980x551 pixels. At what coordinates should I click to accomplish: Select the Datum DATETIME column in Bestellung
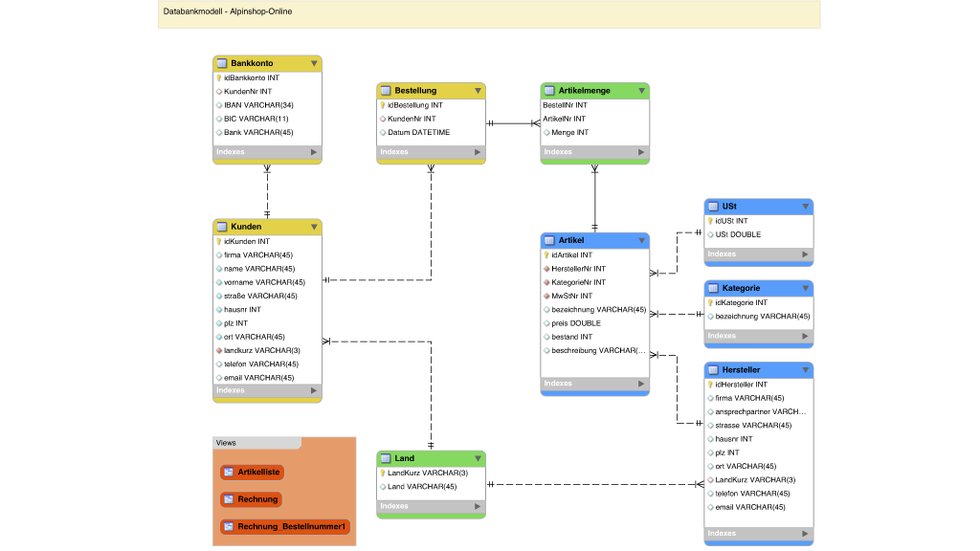pos(418,132)
